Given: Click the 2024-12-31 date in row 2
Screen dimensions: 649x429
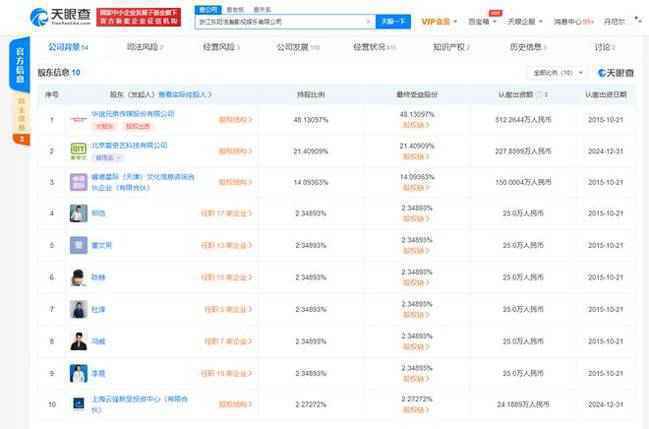Looking at the screenshot, I should (x=606, y=151).
